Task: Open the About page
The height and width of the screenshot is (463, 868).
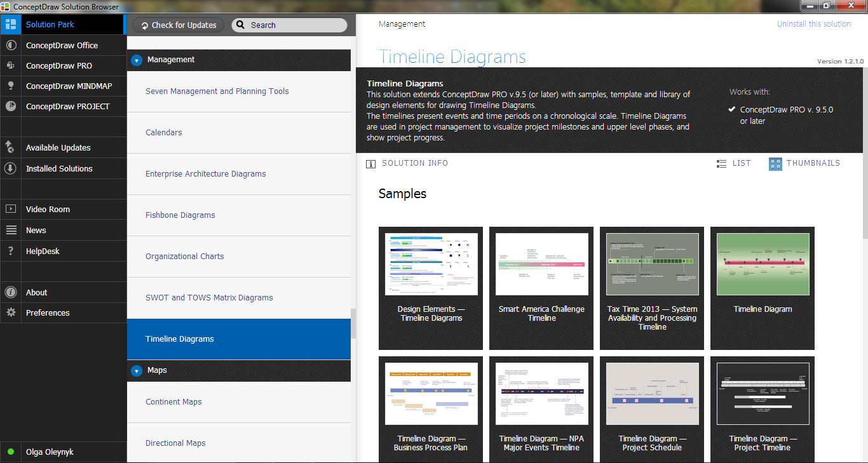Action: click(63, 292)
